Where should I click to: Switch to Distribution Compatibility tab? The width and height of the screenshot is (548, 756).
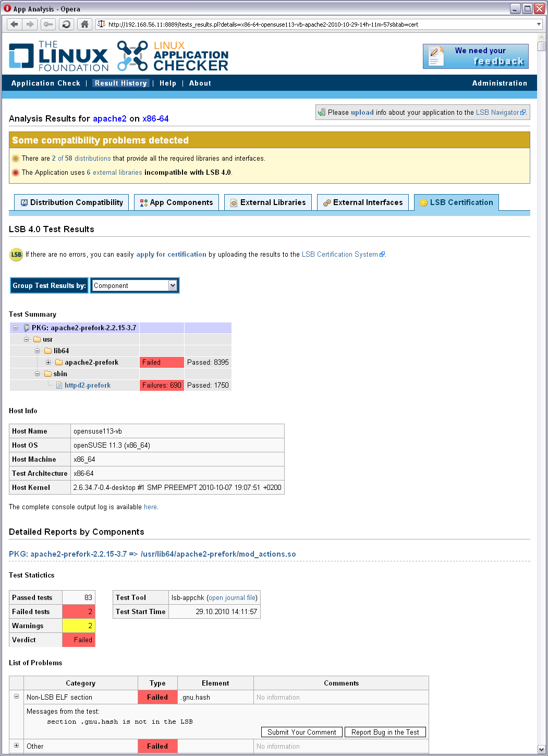click(72, 202)
